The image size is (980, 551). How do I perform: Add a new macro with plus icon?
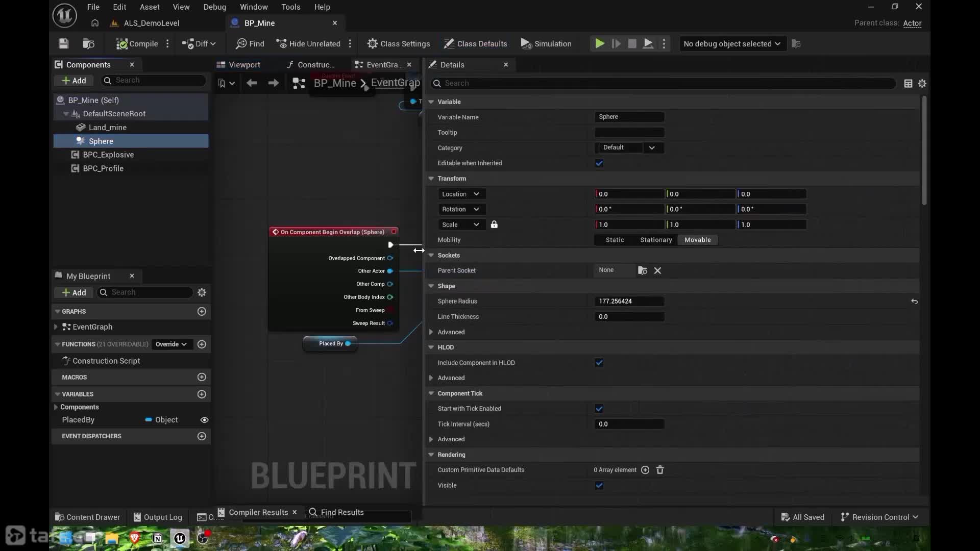point(202,378)
